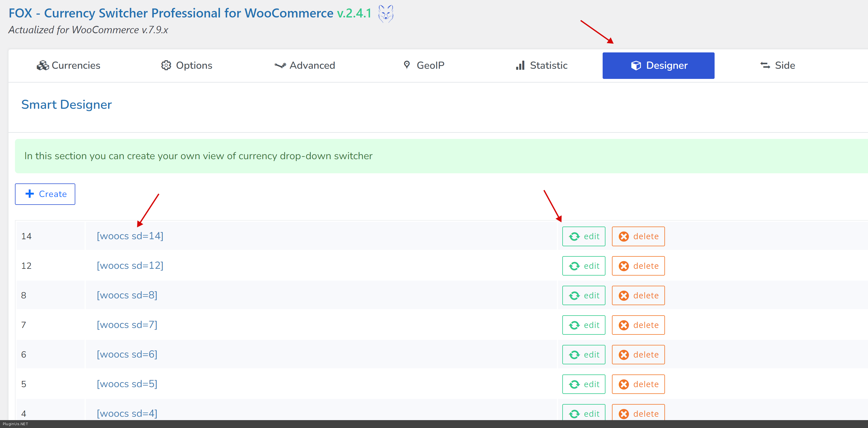Select shortcode text [woocs sd=14]
The width and height of the screenshot is (868, 428).
pyautogui.click(x=130, y=236)
